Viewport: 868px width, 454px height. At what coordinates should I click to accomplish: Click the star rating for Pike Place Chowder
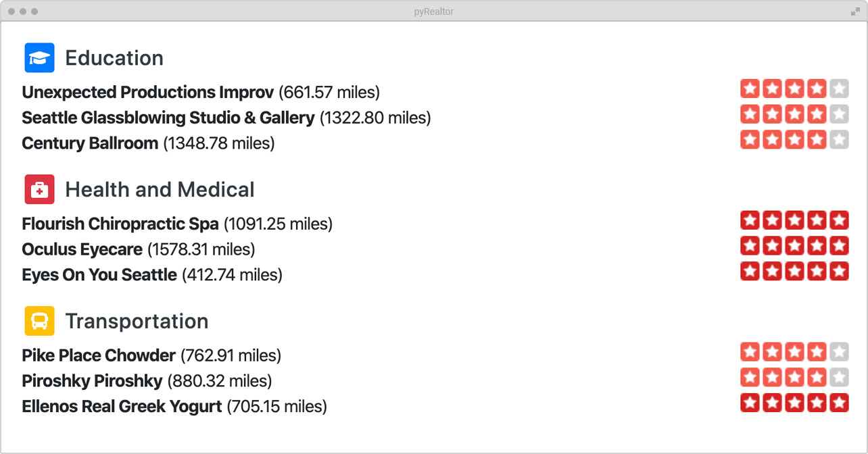click(x=794, y=352)
